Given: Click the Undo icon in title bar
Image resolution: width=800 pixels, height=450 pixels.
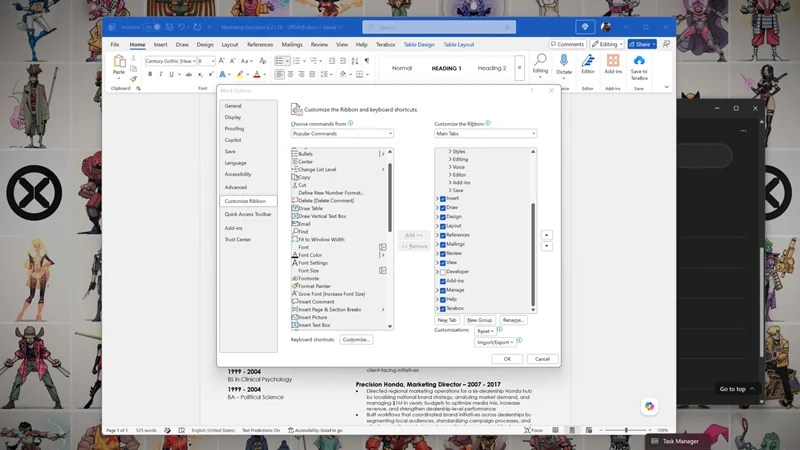Looking at the screenshot, I should pos(181,27).
